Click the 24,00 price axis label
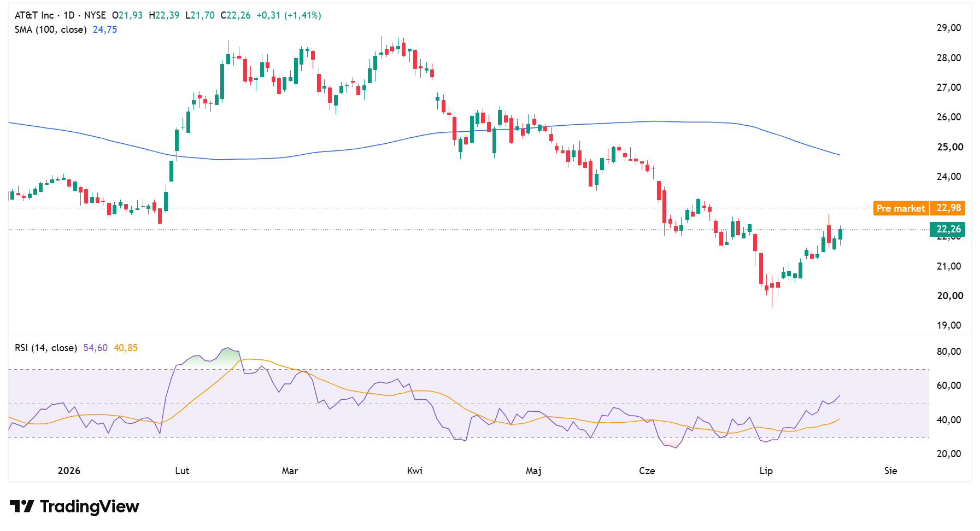This screenshot has height=531, width=980. 949,177
